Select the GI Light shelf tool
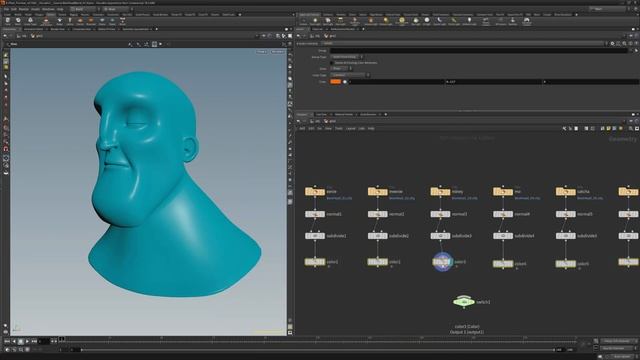The width and height of the screenshot is (640, 360). (427, 21)
